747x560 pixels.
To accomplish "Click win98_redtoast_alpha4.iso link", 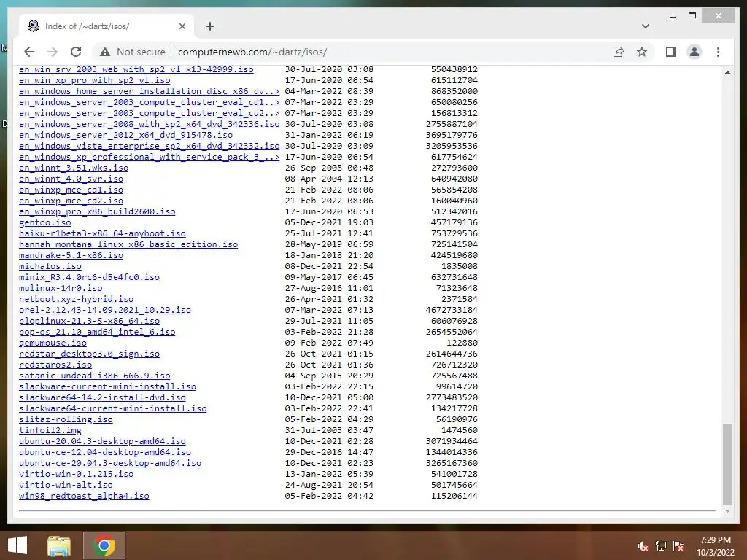I will [x=84, y=497].
